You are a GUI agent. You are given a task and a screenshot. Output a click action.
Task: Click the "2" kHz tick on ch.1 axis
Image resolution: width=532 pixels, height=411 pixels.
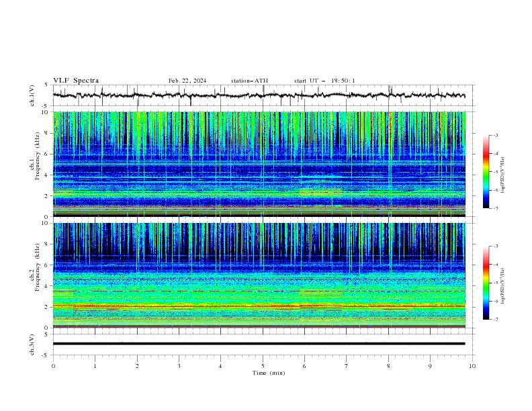coord(48,196)
